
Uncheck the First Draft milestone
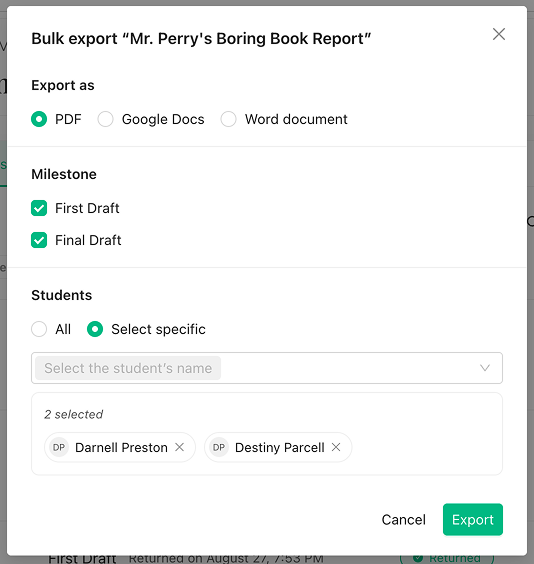[39, 208]
